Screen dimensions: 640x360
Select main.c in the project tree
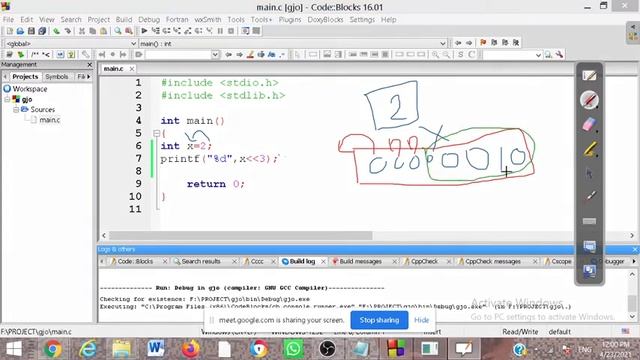click(49, 120)
